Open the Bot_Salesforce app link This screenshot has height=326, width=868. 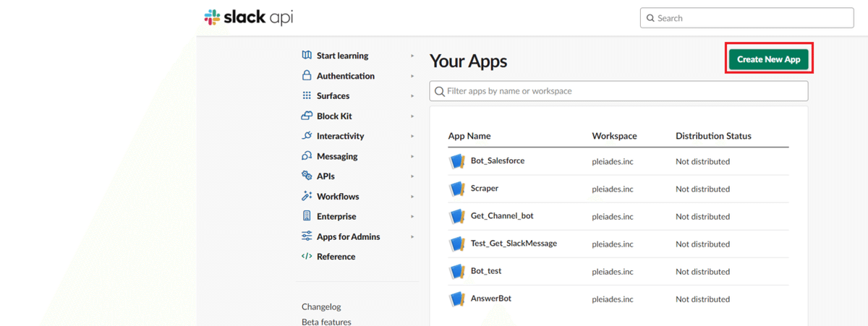[497, 160]
